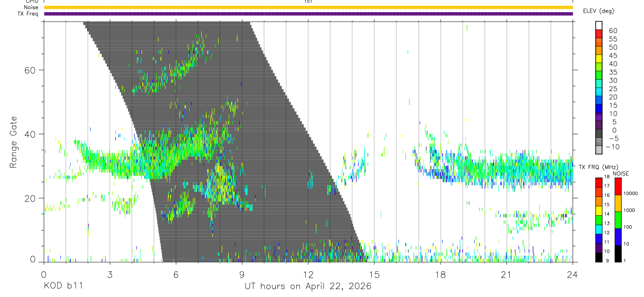This screenshot has width=644, height=297.
Task: Click the "18" hour tick on the time axis
Action: (441, 275)
